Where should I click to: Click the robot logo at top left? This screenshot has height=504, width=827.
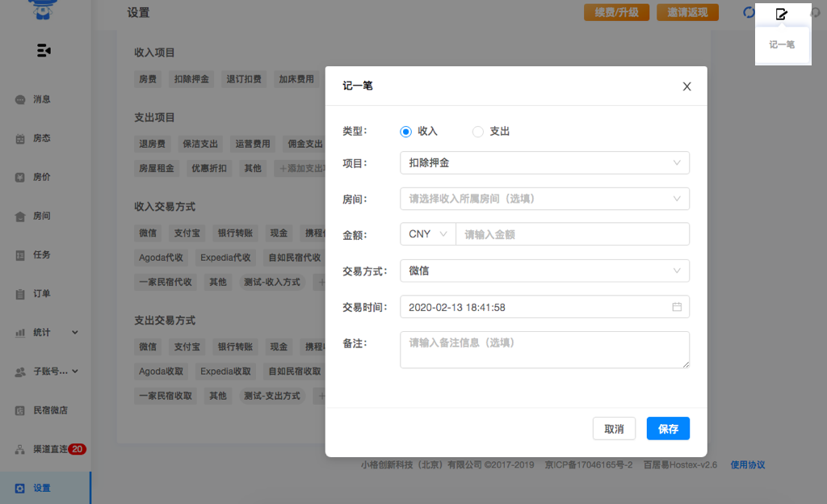(x=43, y=9)
